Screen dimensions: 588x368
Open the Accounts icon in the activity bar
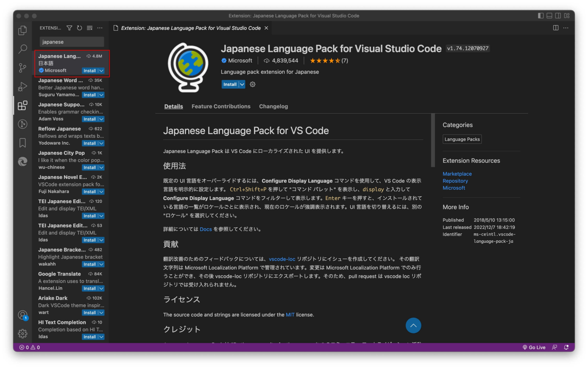(x=22, y=315)
